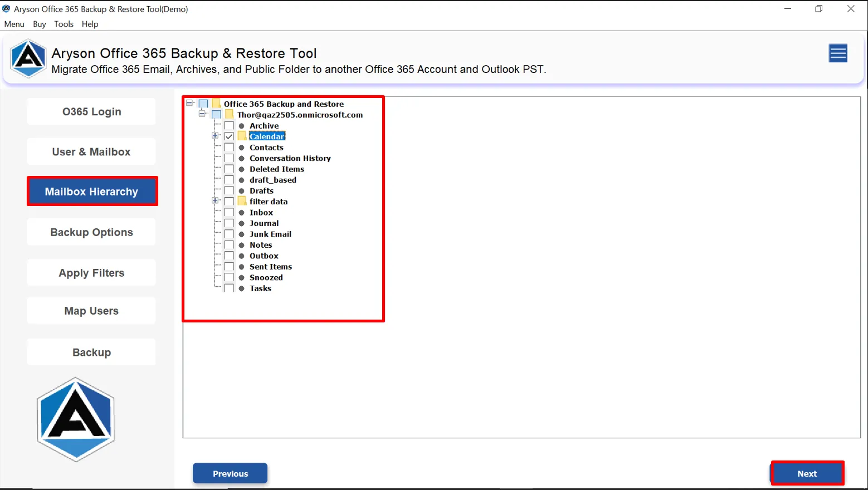Click the Office 365 Backup and Restore folder icon
This screenshot has width=868, height=490.
click(x=217, y=104)
